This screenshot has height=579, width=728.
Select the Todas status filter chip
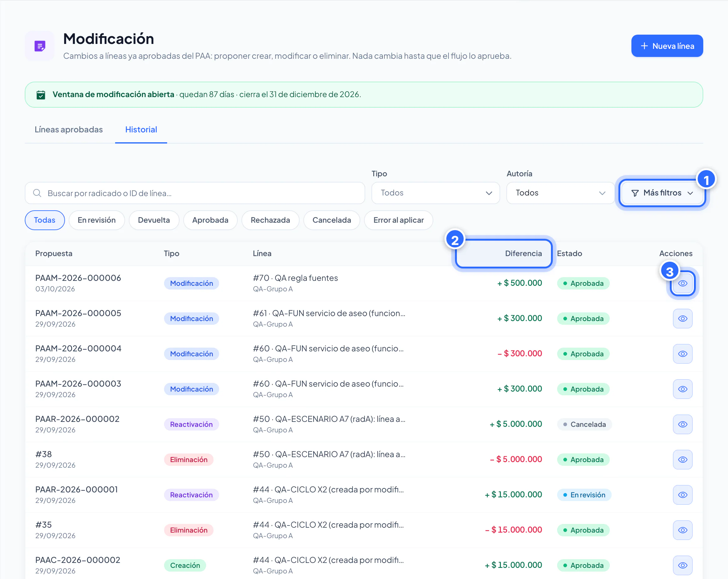point(45,220)
